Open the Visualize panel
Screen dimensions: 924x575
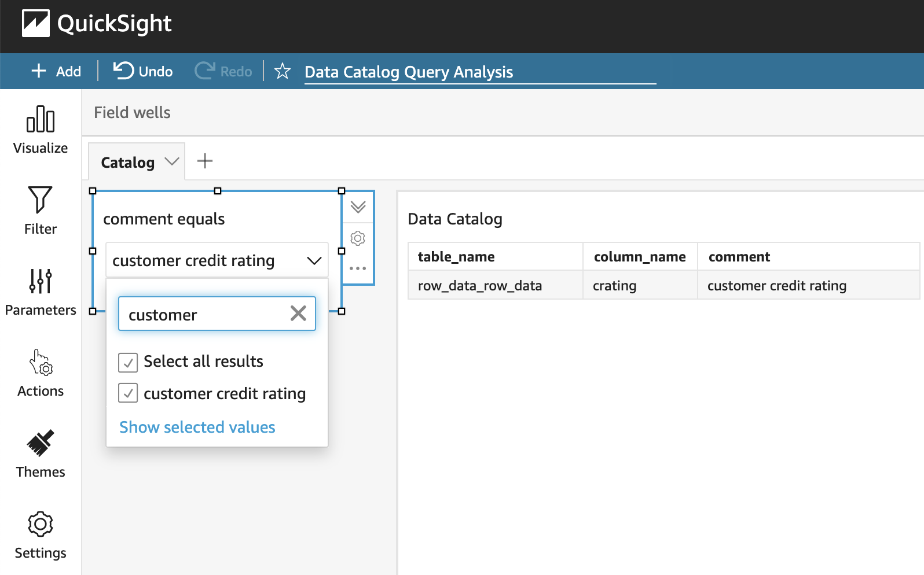click(x=41, y=130)
